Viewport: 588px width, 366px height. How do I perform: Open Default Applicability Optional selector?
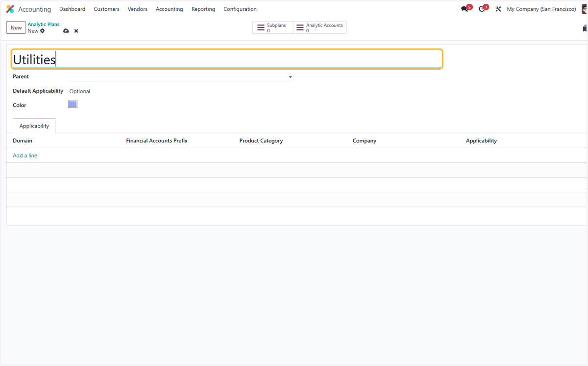coord(80,91)
